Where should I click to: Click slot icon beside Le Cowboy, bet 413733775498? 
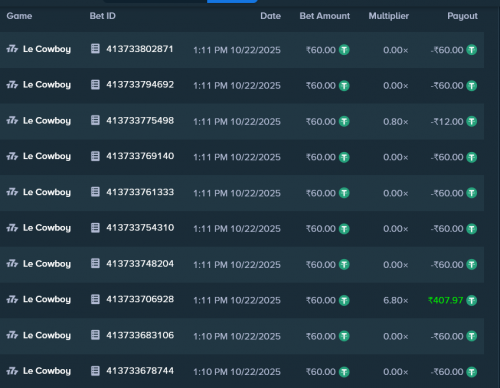tap(12, 120)
